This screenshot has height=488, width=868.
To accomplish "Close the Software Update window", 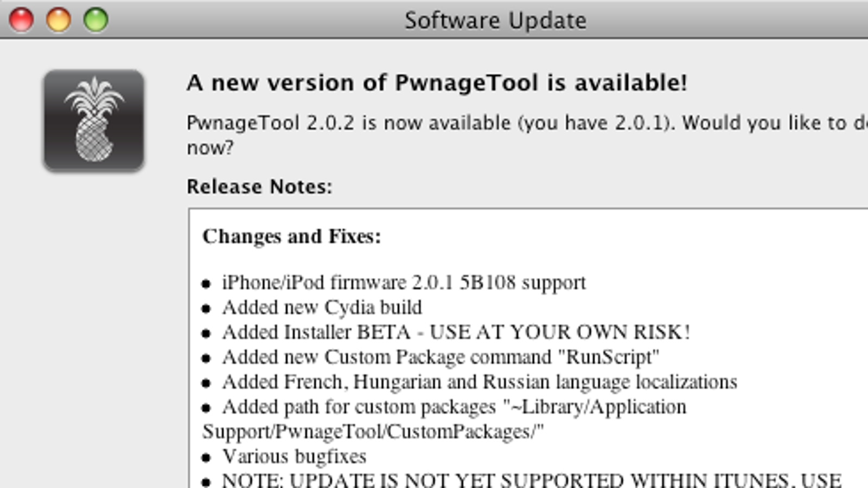I will click(x=22, y=20).
